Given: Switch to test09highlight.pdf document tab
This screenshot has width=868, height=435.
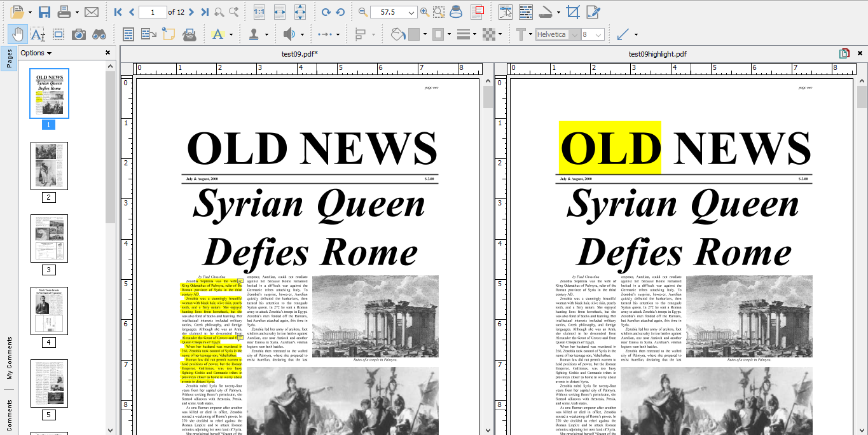Looking at the screenshot, I should tap(658, 53).
